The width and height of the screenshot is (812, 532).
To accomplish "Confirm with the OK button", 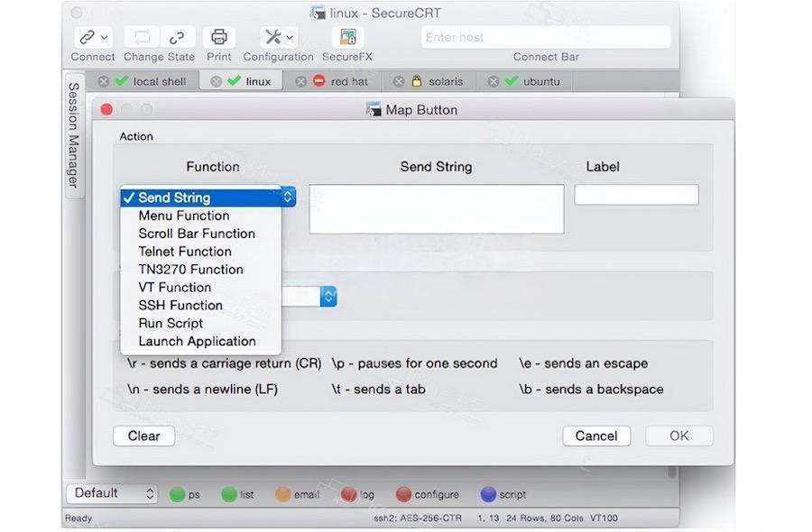I will tap(679, 436).
